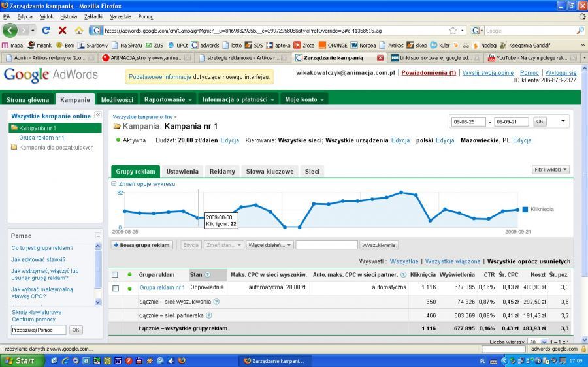Image resolution: width=588 pixels, height=367 pixels.
Task: Click the help icon next to Stan
Action: coord(207,275)
